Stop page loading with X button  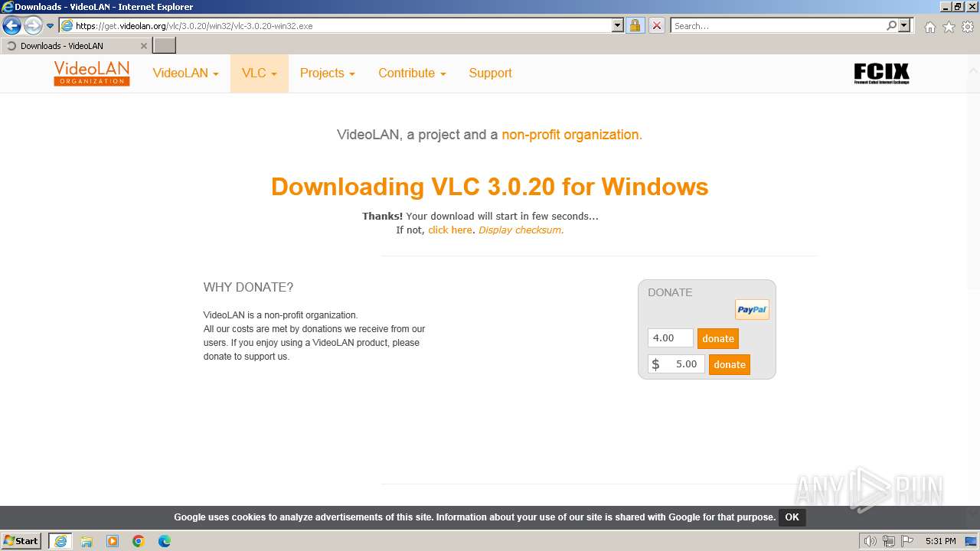coord(657,26)
